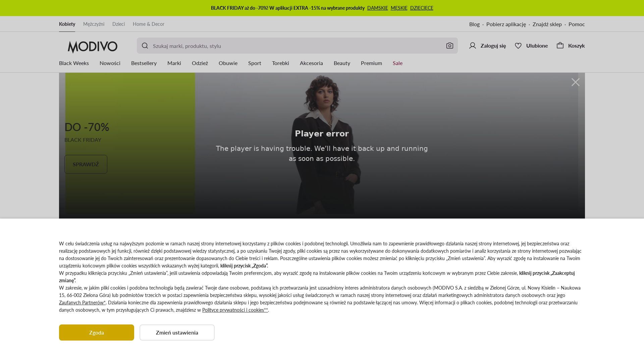Click Znajdź sklep link

(x=547, y=24)
